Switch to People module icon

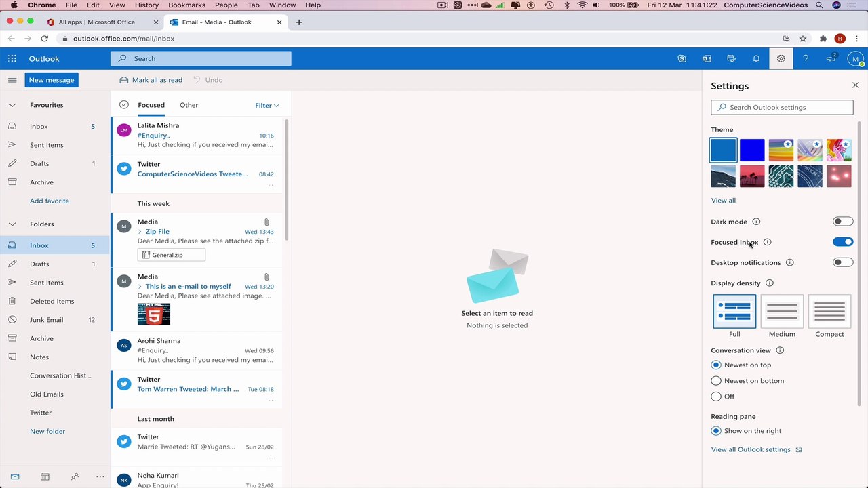coord(75,476)
